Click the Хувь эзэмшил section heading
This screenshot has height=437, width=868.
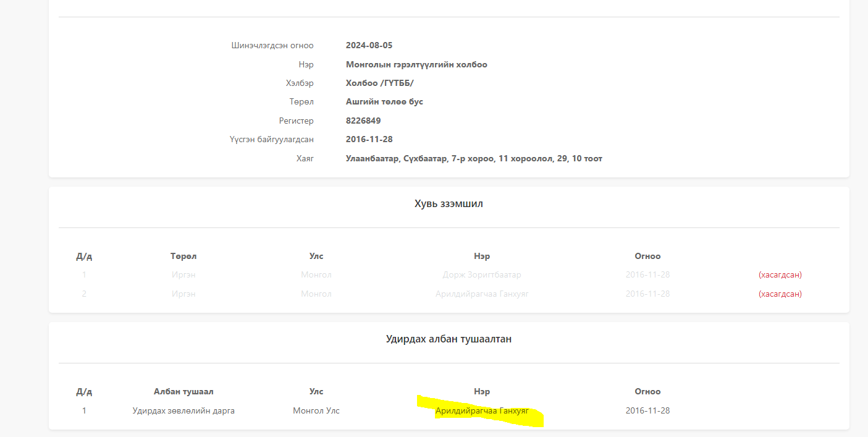point(449,203)
